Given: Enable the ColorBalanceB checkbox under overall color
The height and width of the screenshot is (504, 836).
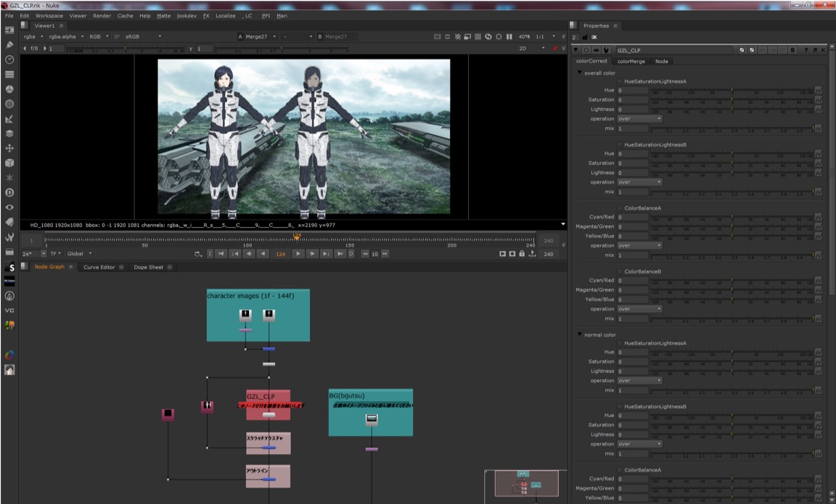Looking at the screenshot, I should 620,272.
